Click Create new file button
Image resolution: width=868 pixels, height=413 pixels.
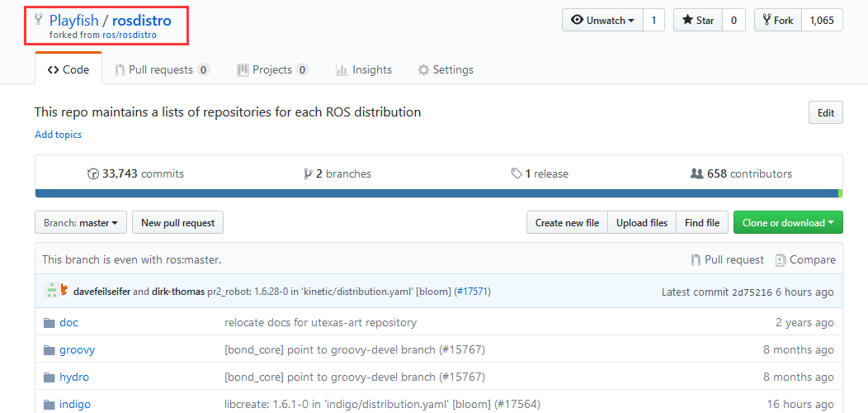(567, 223)
